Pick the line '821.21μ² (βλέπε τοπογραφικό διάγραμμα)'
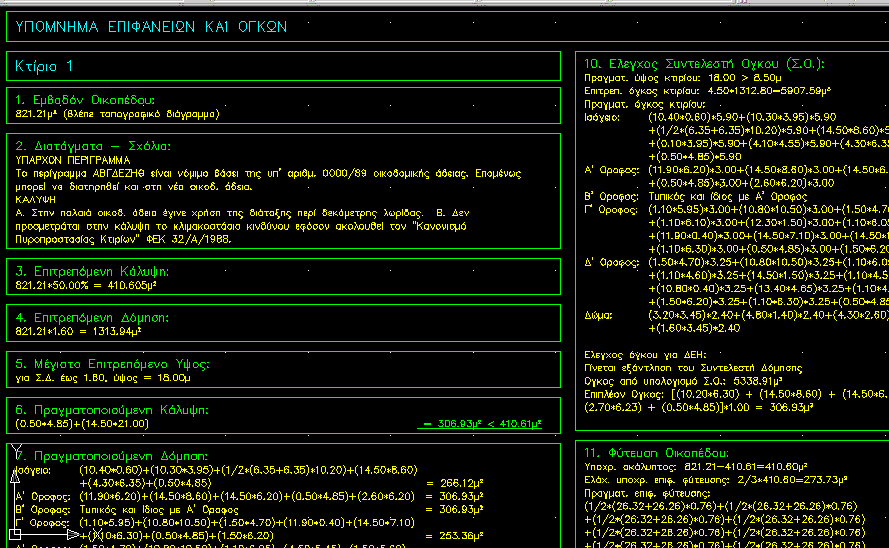 [x=117, y=114]
